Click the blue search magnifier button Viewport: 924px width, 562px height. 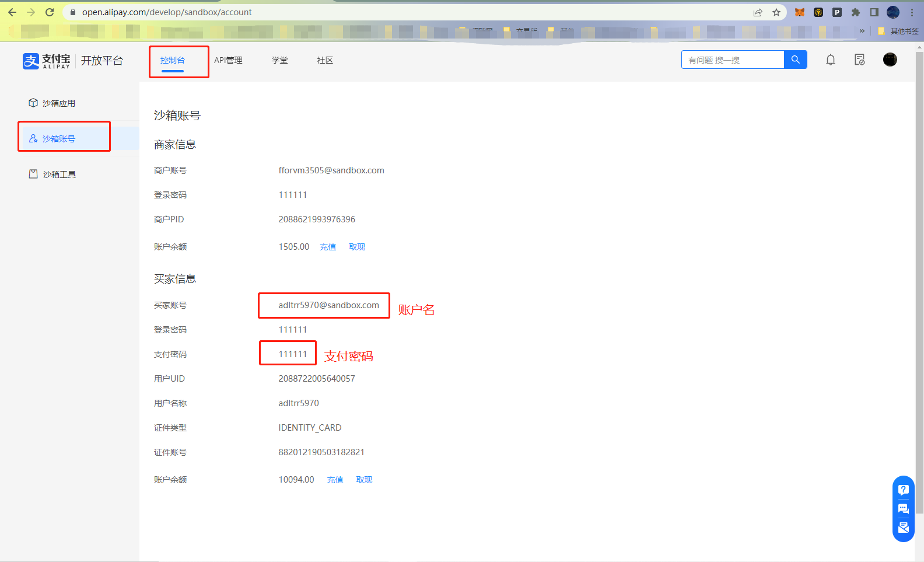(796, 60)
